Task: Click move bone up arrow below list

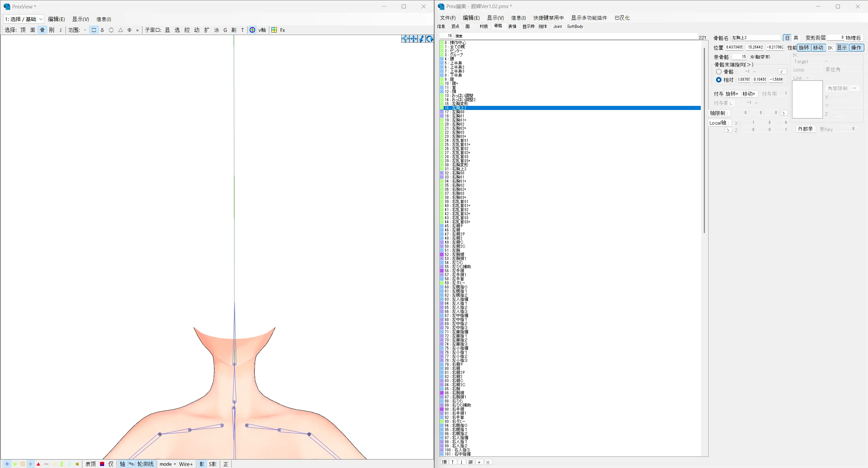Action: [452, 462]
